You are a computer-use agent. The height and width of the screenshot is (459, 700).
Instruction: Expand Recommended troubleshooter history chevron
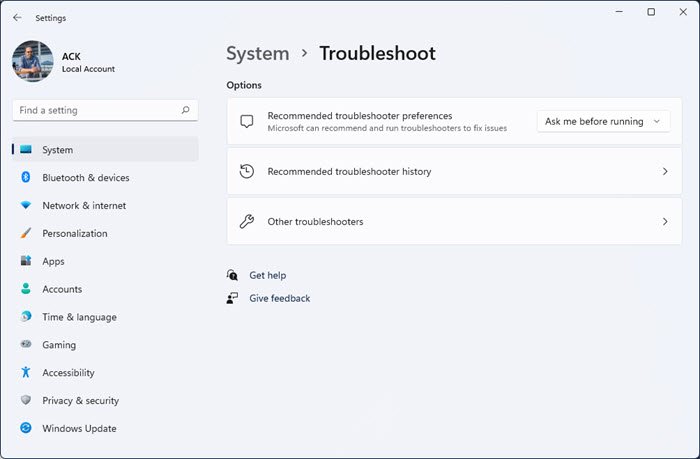665,172
